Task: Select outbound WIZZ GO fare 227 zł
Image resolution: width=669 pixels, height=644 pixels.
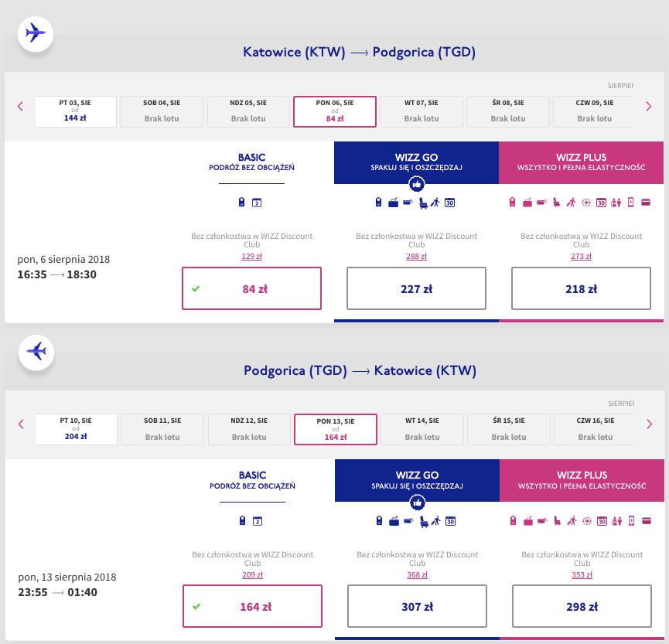Action: coord(416,288)
